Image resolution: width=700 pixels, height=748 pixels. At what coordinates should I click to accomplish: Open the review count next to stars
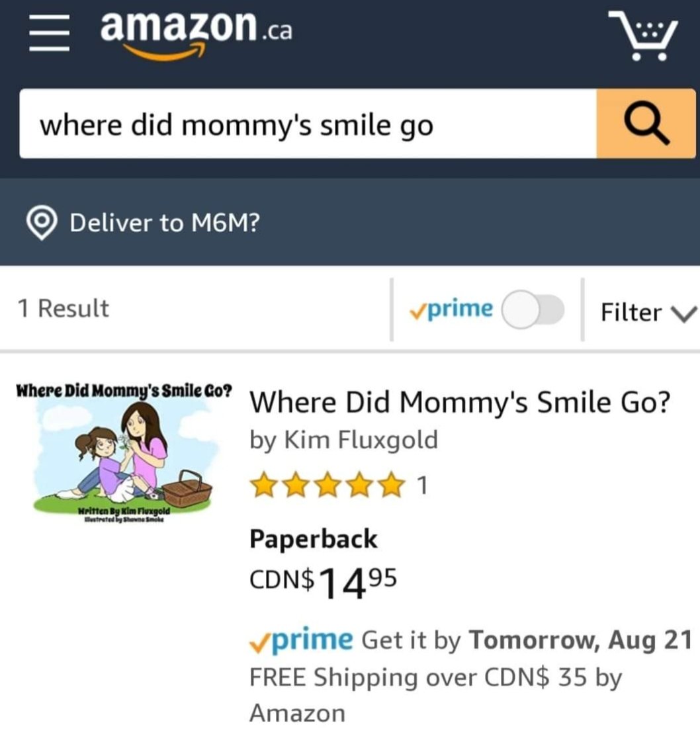coord(422,485)
